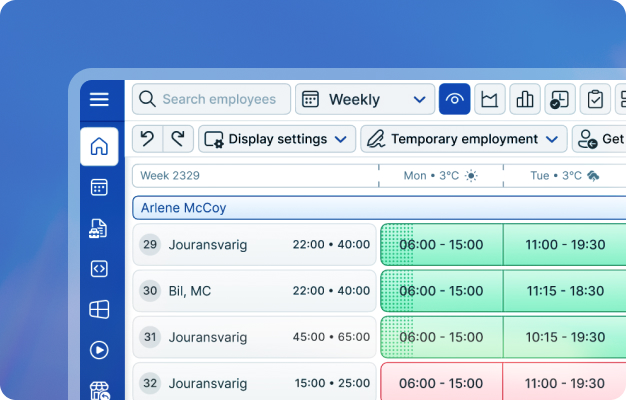Image resolution: width=626 pixels, height=400 pixels.
Task: Open the calendar sidebar icon
Action: click(x=99, y=187)
